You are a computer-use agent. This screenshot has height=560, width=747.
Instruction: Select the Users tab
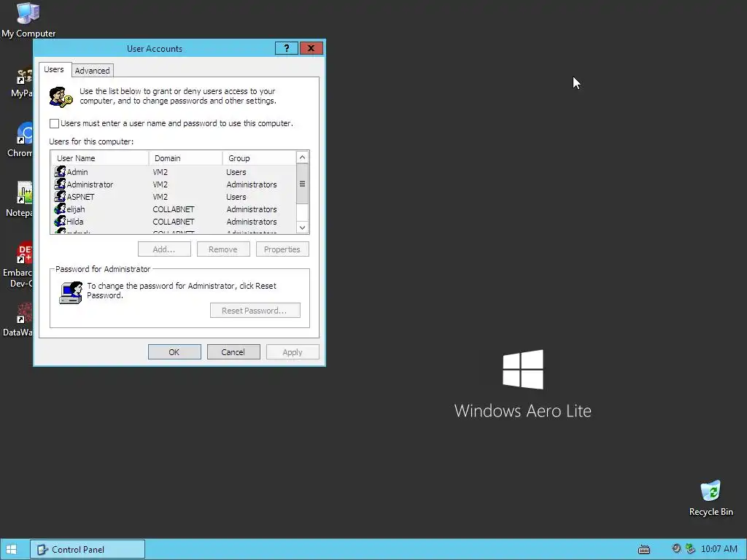click(x=54, y=69)
